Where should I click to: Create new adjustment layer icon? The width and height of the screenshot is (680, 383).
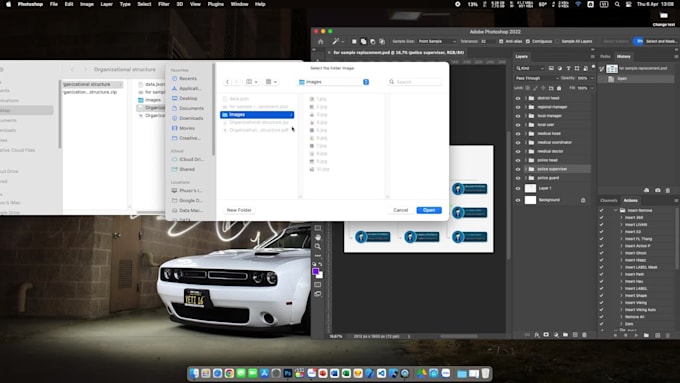pos(556,335)
